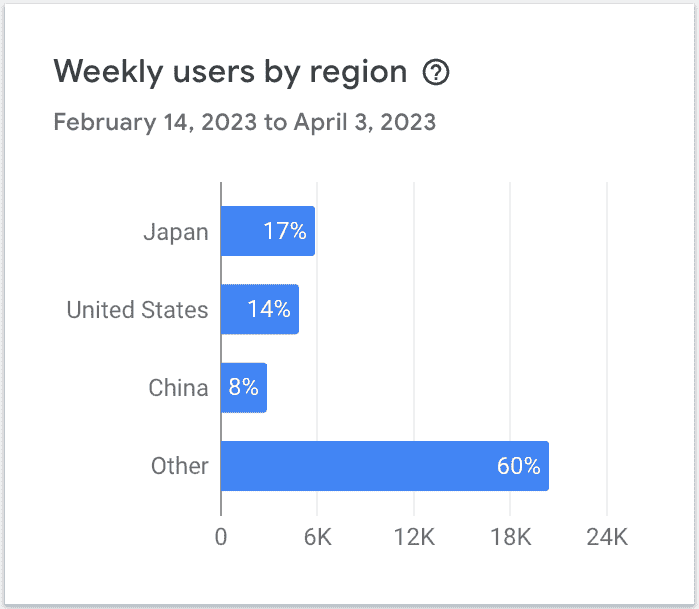This screenshot has height=609, width=699.
Task: Click the 8% text inside China bar
Action: click(x=243, y=387)
